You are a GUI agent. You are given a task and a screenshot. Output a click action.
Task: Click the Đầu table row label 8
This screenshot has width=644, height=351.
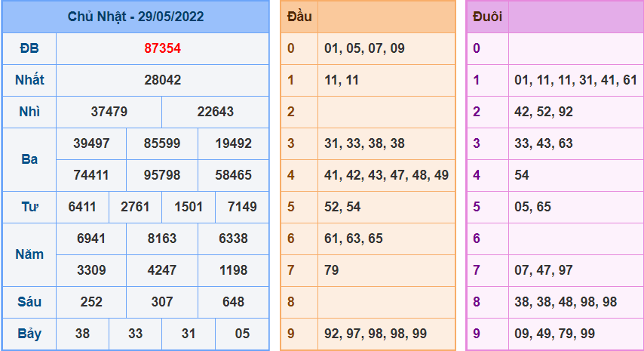(x=291, y=302)
